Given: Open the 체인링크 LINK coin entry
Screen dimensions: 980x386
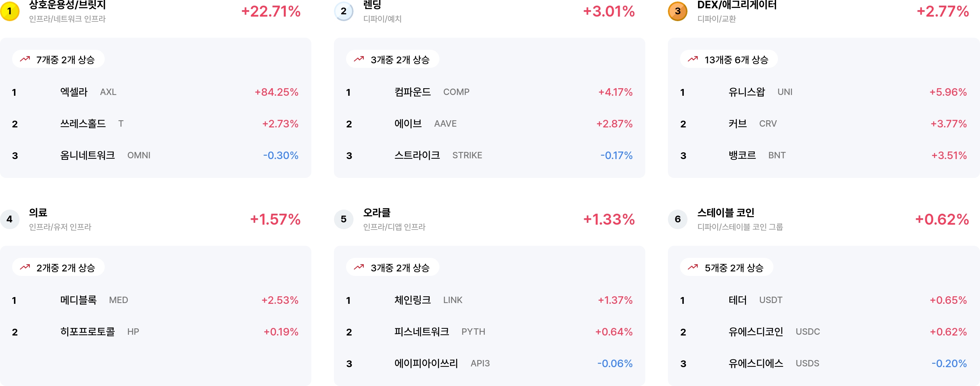Looking at the screenshot, I should point(489,300).
